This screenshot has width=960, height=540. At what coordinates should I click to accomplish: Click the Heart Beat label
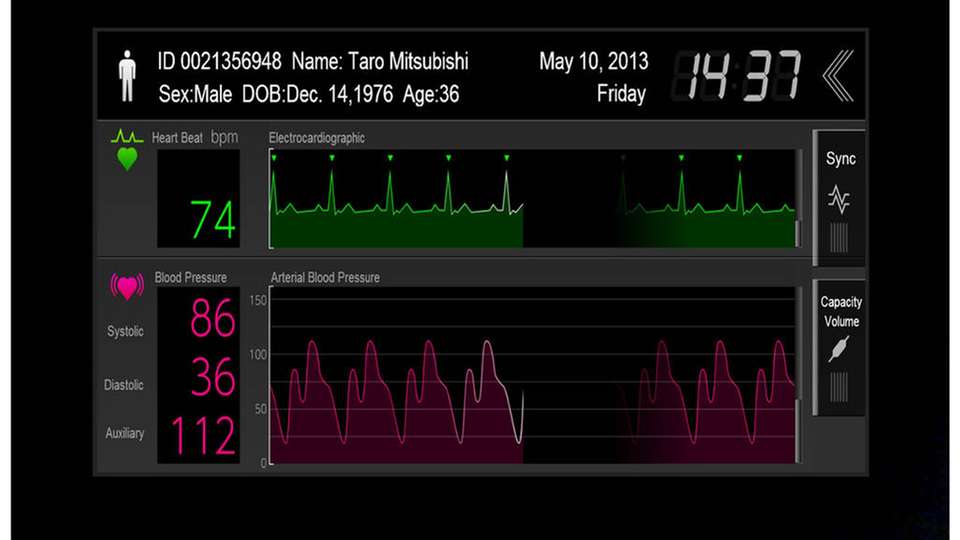[177, 138]
